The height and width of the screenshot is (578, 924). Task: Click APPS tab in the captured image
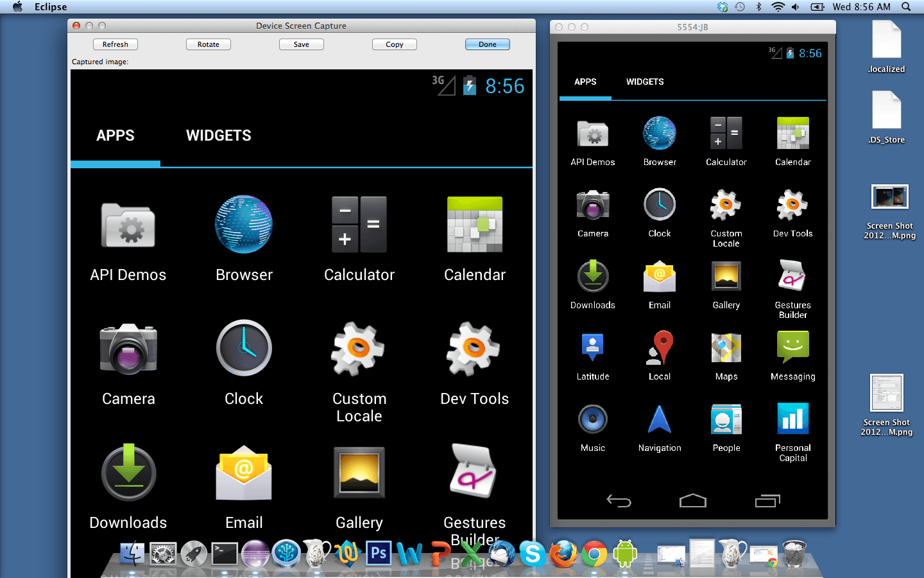pyautogui.click(x=116, y=136)
